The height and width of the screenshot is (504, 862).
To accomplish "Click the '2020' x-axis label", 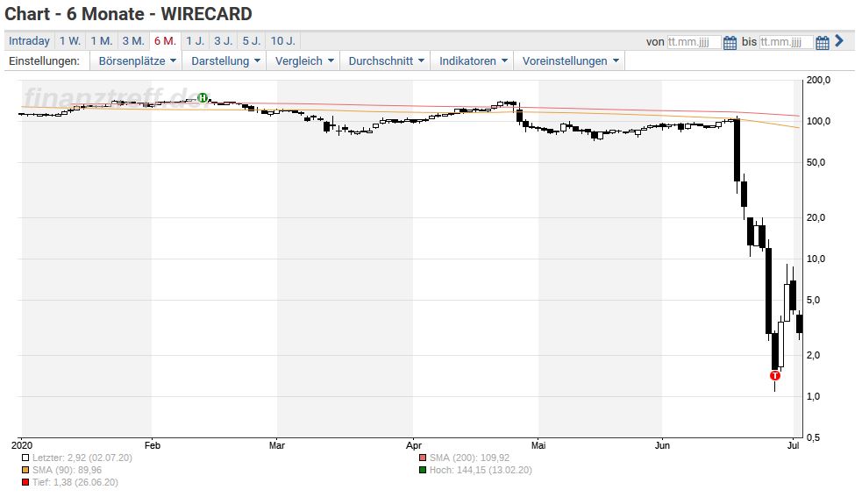I will pos(22,445).
